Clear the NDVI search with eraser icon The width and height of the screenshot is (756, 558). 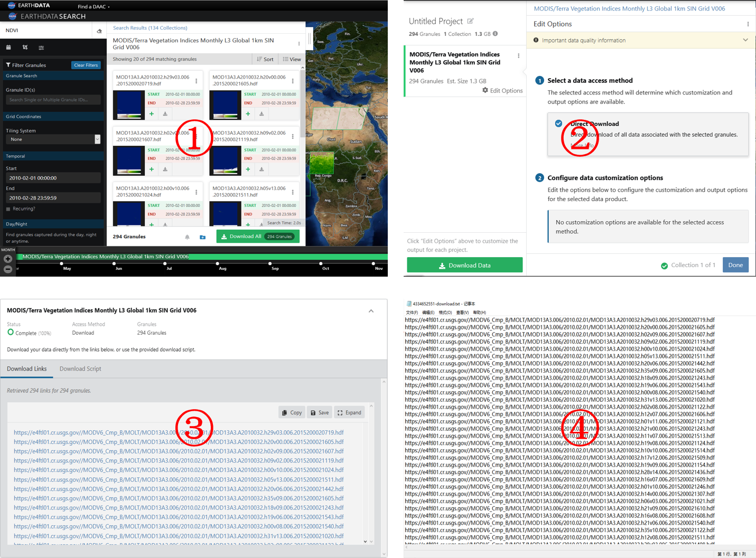pyautogui.click(x=99, y=31)
